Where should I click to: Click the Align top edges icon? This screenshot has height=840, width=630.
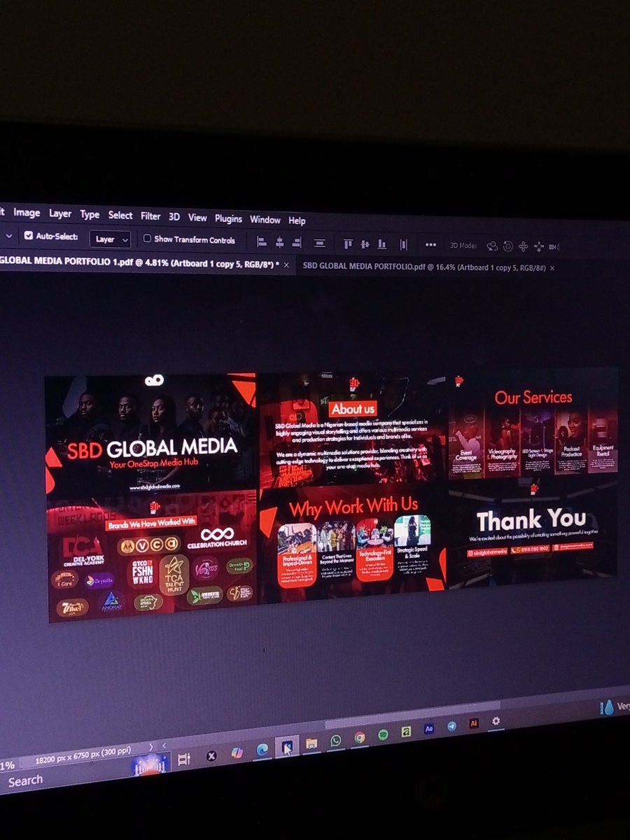348,244
